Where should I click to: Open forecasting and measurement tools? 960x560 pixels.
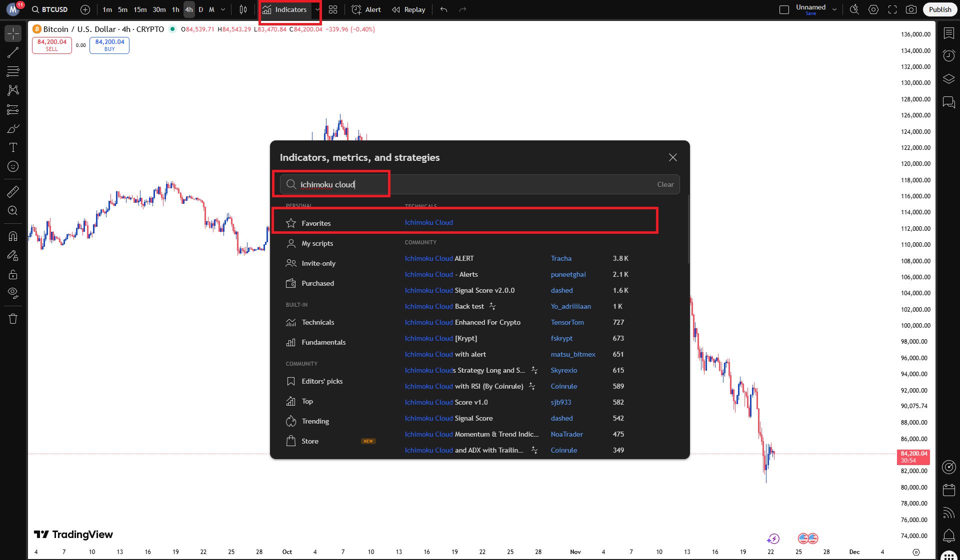[13, 109]
